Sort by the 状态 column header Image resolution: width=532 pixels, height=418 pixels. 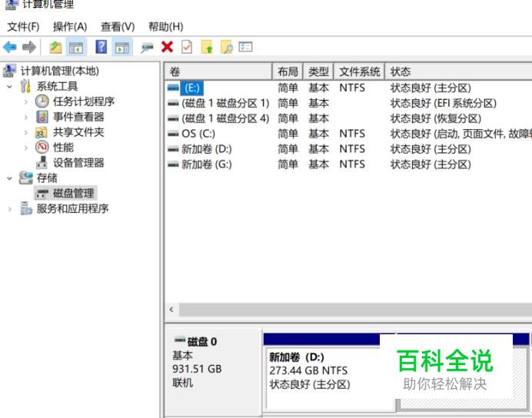[x=458, y=71]
